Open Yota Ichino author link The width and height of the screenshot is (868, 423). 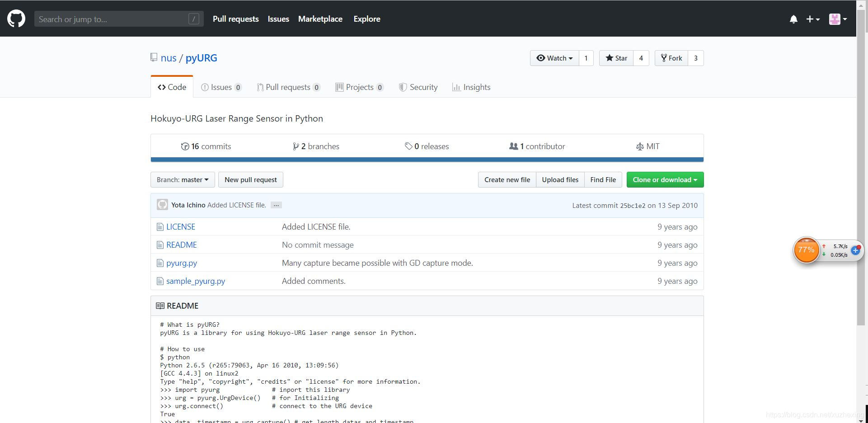click(188, 205)
